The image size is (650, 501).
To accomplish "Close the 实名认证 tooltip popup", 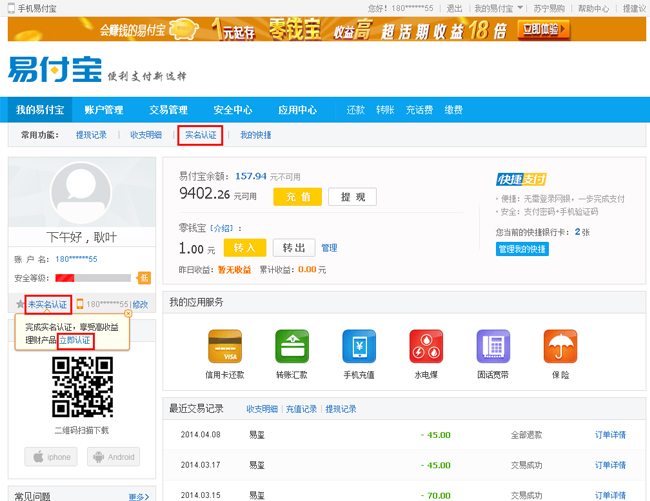I will pyautogui.click(x=128, y=314).
